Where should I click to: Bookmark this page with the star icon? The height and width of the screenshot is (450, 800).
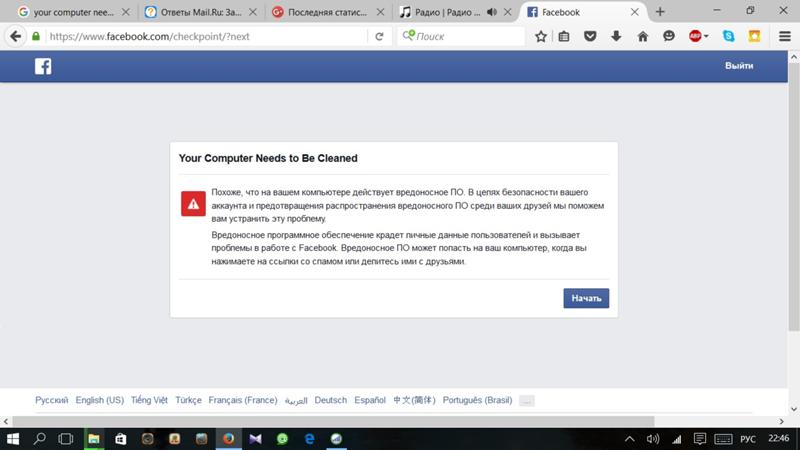tap(541, 36)
